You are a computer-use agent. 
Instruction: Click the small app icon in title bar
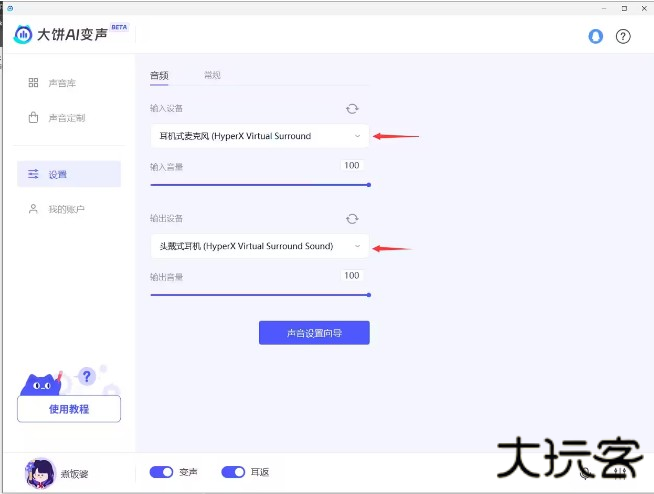click(10, 8)
